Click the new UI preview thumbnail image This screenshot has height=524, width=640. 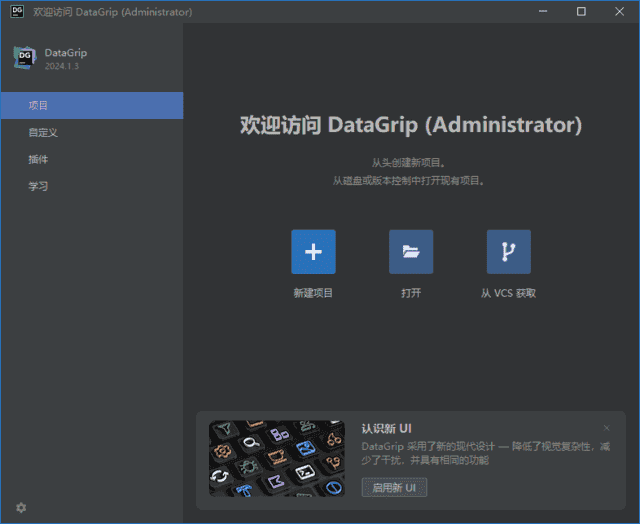[277, 458]
